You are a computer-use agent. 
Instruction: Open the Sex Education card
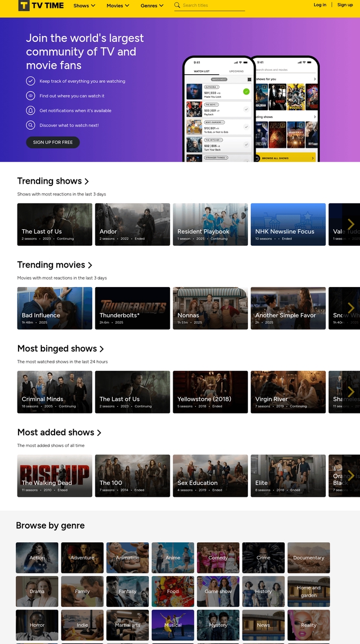[x=210, y=475]
